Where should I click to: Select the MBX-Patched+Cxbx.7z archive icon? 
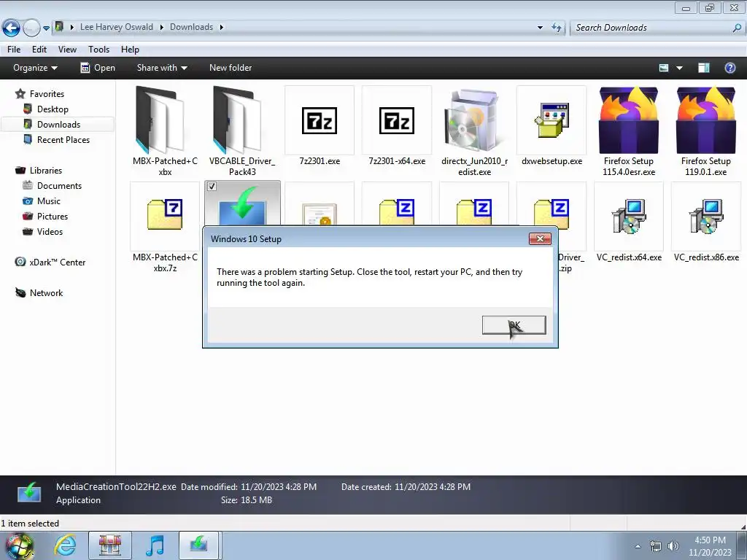coord(165,215)
